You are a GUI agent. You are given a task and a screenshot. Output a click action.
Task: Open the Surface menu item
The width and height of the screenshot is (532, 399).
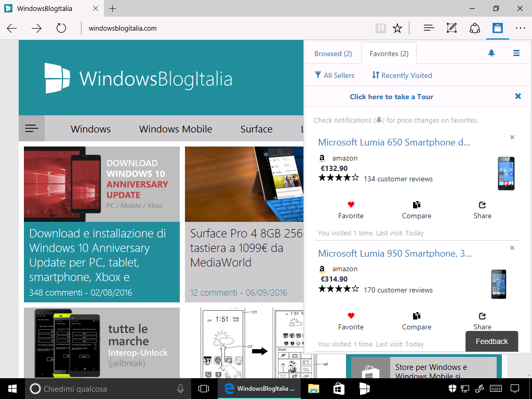tap(257, 129)
